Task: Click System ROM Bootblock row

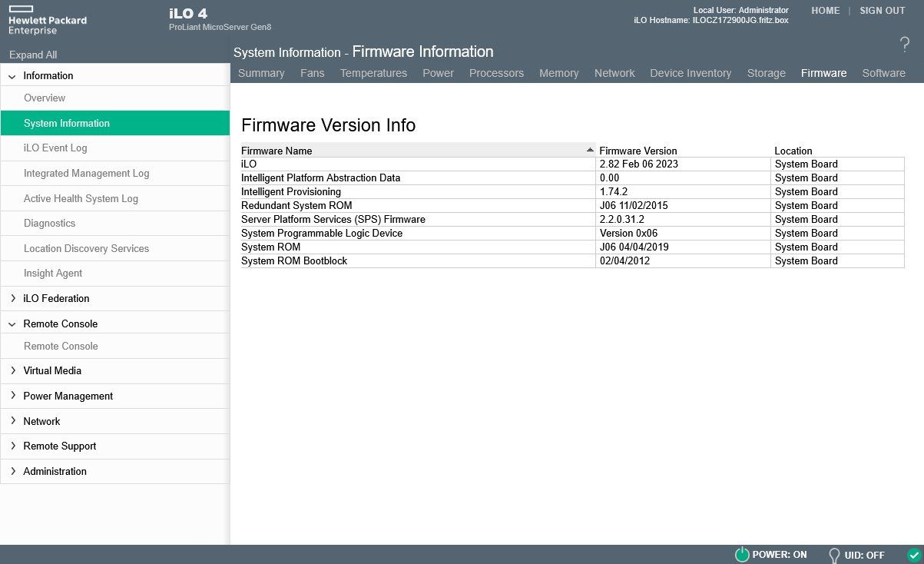Action: point(572,260)
